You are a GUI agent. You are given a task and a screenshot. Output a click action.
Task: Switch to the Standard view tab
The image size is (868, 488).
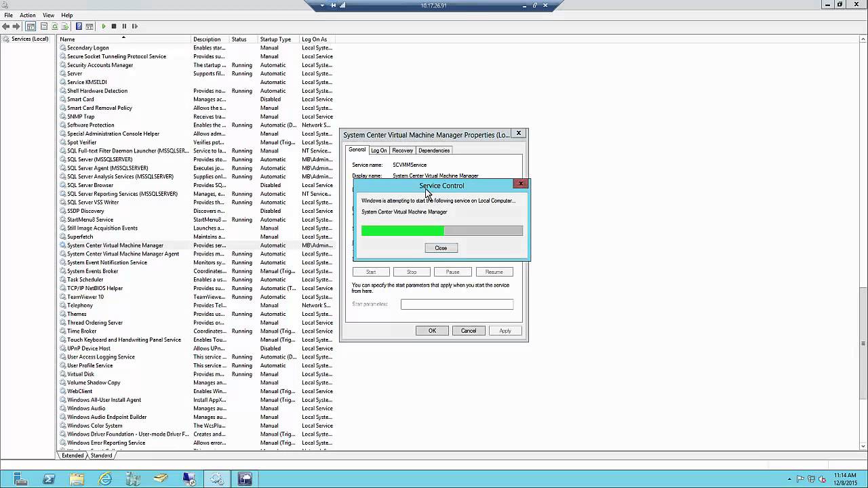coord(102,455)
